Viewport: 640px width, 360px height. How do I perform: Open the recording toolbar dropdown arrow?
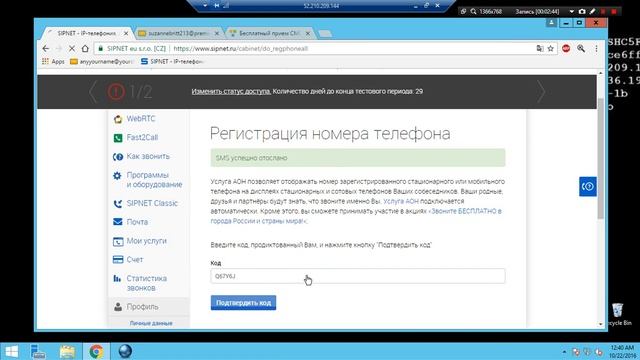572,11
